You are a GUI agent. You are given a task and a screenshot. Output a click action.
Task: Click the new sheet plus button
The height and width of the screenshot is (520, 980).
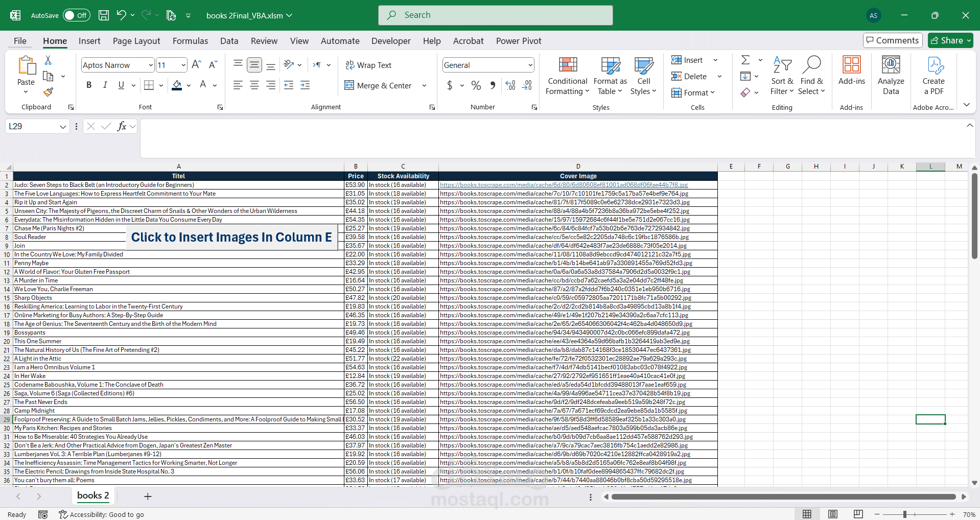pos(148,497)
